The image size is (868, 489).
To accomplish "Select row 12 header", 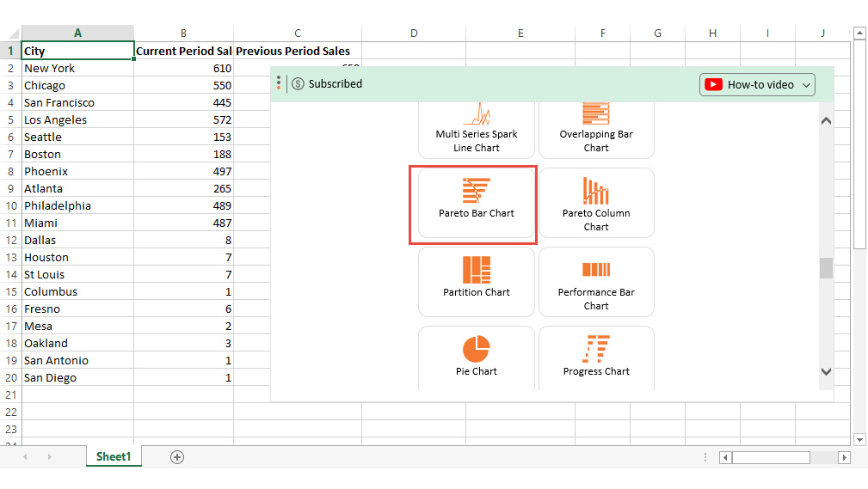I will coord(10,240).
